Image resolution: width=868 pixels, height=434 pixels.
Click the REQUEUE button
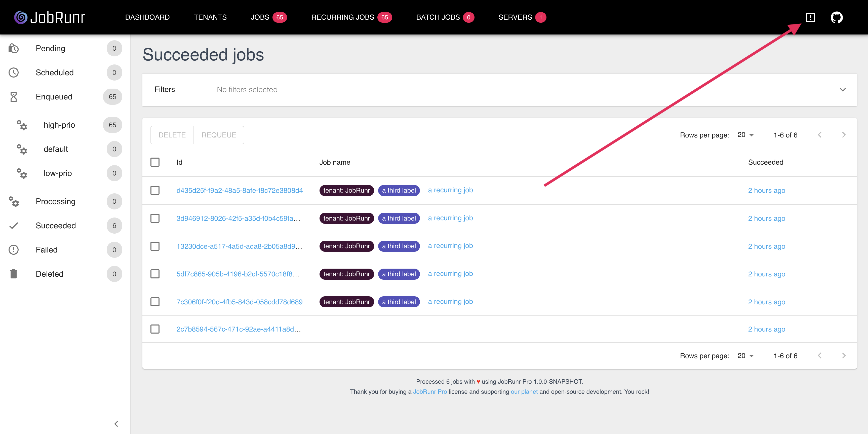219,134
